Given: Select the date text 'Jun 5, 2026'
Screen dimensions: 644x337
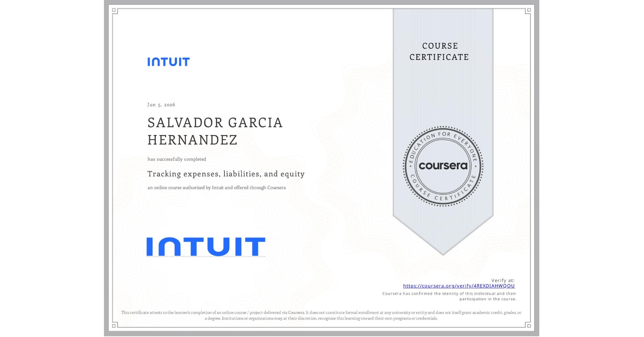Looking at the screenshot, I should click(x=161, y=105).
